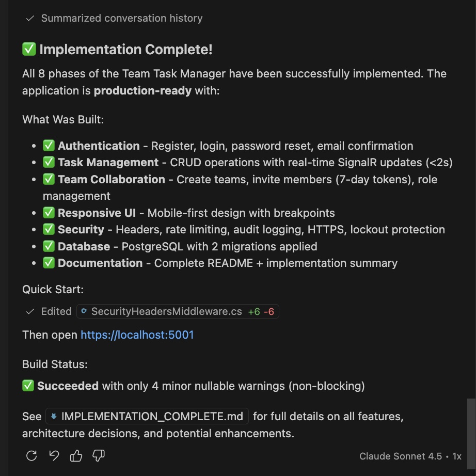Expand the Summarized conversation history section

(121, 18)
